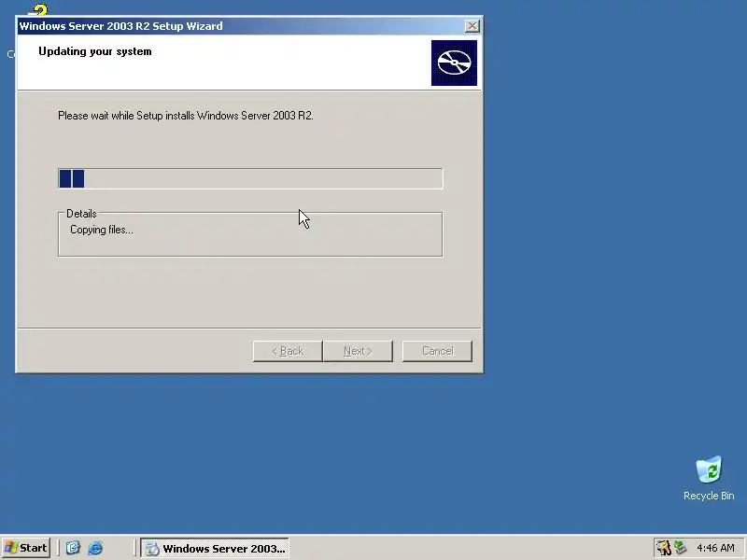Launch Internet Explorer from Quick Launch
Image resolution: width=747 pixels, height=560 pixels.
pyautogui.click(x=95, y=548)
